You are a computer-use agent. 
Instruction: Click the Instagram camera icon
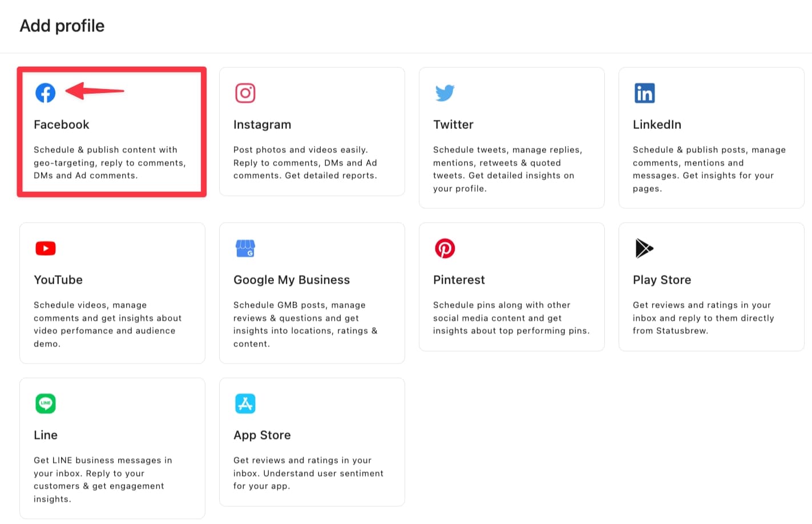pos(245,93)
